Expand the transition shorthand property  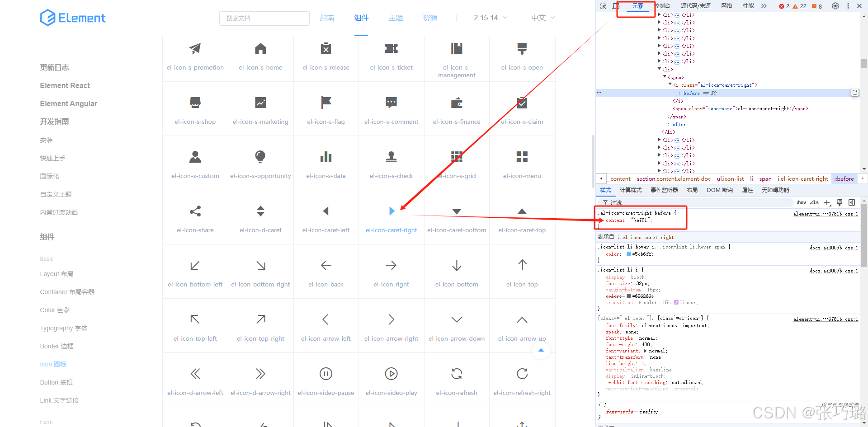[x=640, y=302]
